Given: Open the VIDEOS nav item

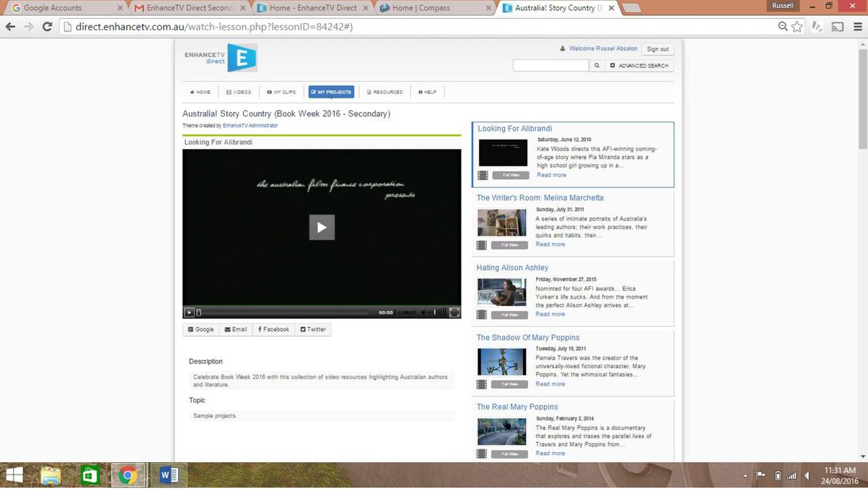Looking at the screenshot, I should pos(239,92).
